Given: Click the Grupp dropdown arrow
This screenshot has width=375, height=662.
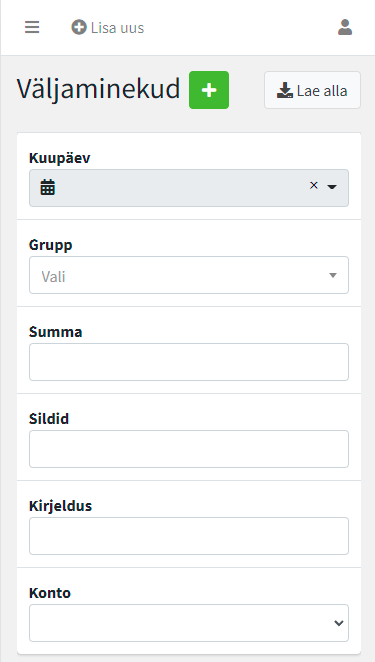Looking at the screenshot, I should [333, 275].
